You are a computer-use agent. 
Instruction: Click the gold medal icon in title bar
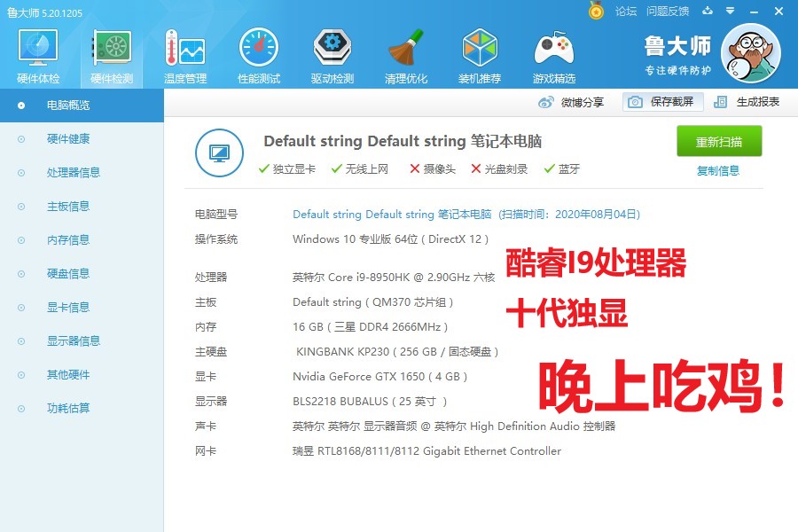point(596,10)
